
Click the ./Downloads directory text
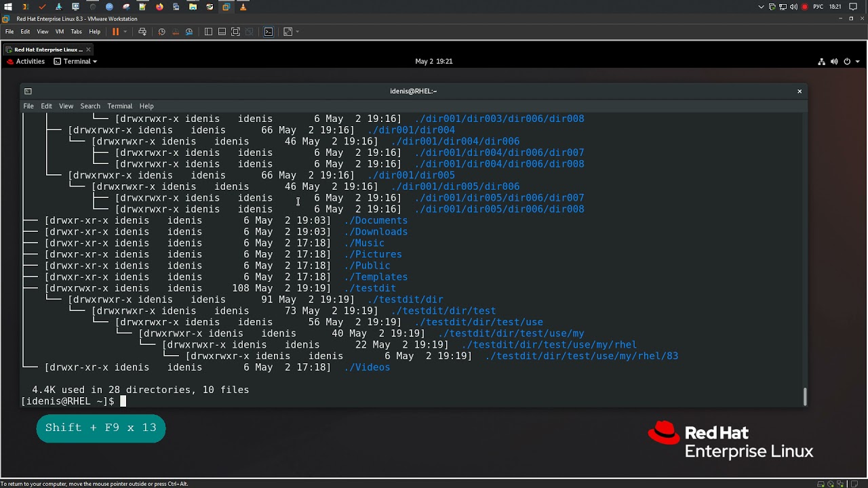376,232
